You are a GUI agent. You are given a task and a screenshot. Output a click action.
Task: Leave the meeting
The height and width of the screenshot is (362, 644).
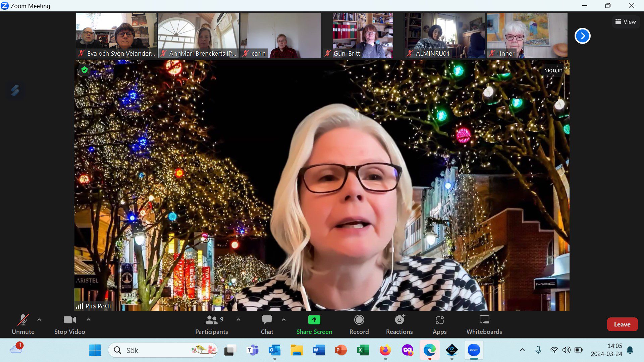(622, 324)
